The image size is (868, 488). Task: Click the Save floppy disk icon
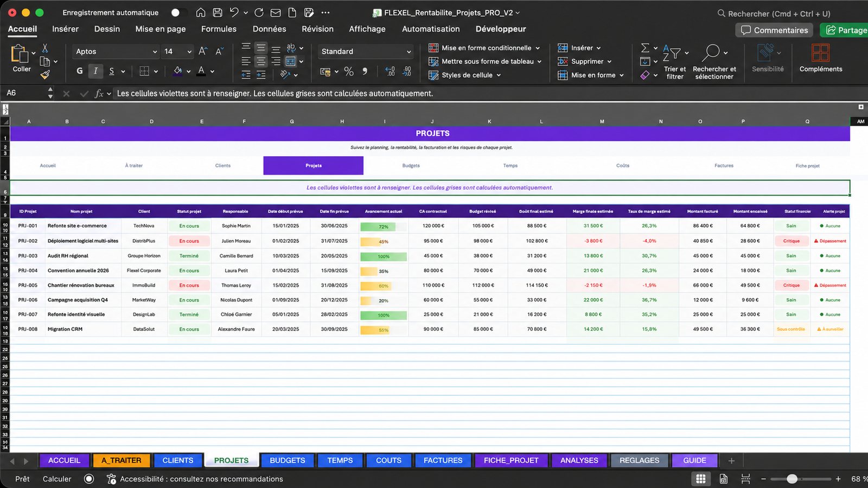218,12
